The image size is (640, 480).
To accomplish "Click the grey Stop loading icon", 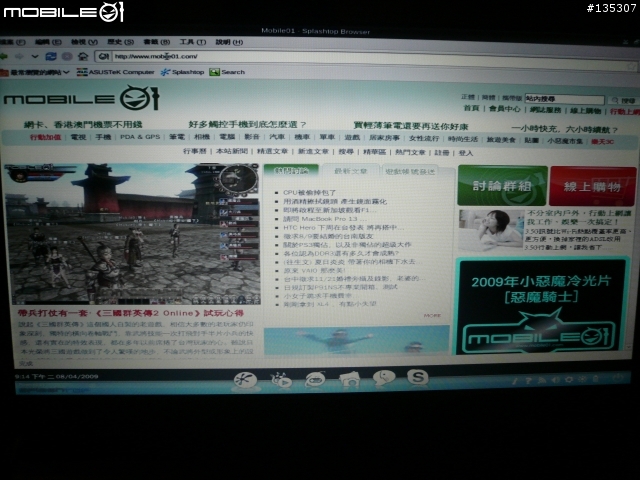I will tap(67, 56).
